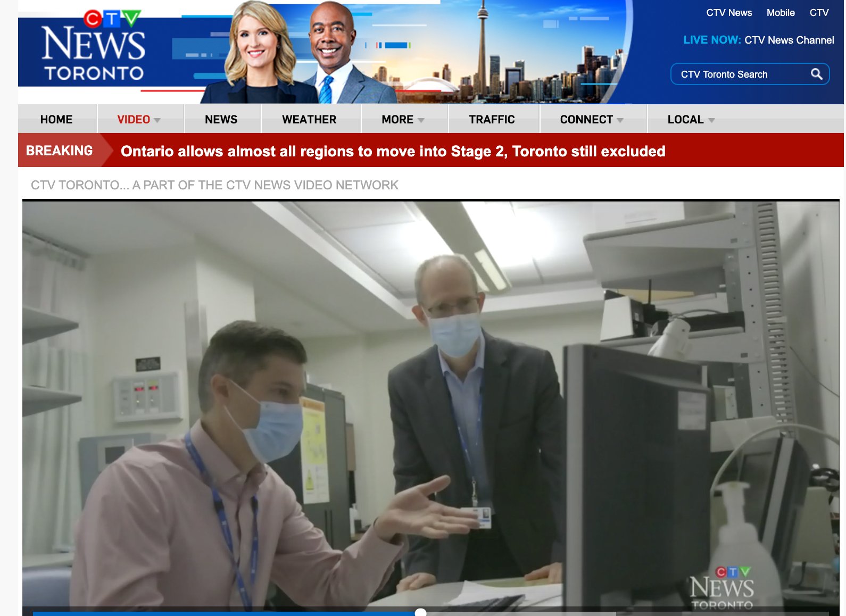Open the CTV News top link
The image size is (846, 616).
click(729, 13)
